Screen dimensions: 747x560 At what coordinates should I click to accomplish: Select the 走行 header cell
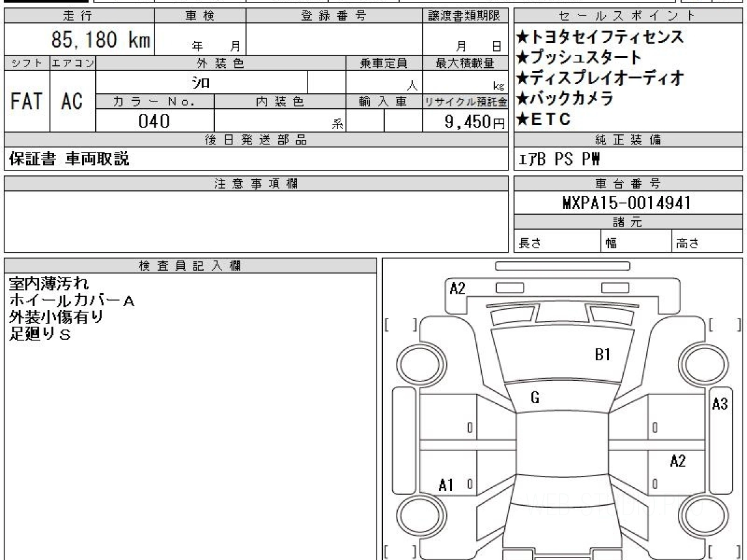pos(78,16)
